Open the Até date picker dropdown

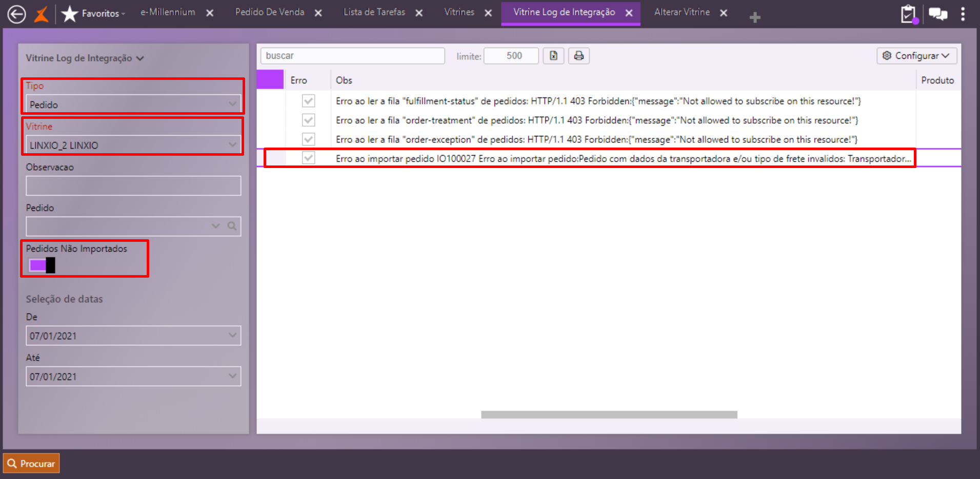233,377
